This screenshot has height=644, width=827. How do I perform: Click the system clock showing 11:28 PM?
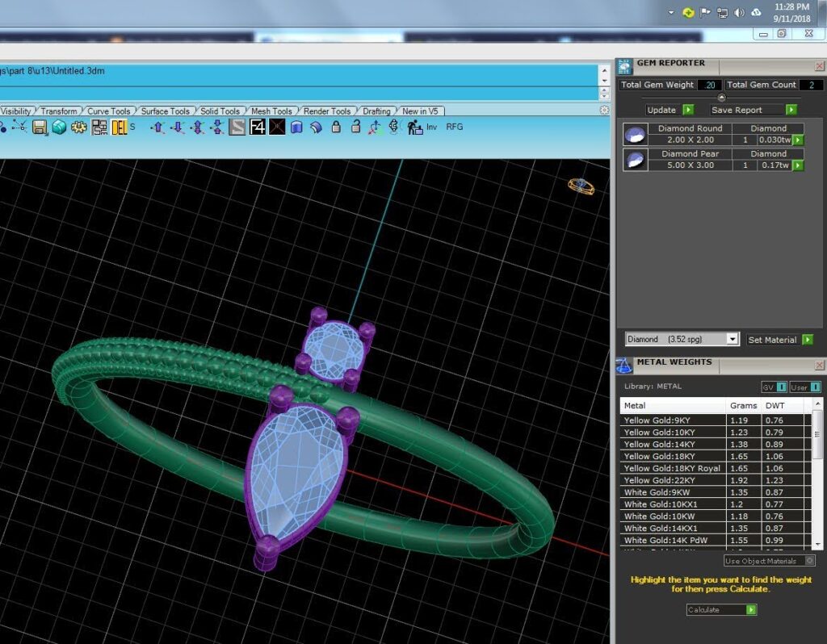click(x=791, y=6)
